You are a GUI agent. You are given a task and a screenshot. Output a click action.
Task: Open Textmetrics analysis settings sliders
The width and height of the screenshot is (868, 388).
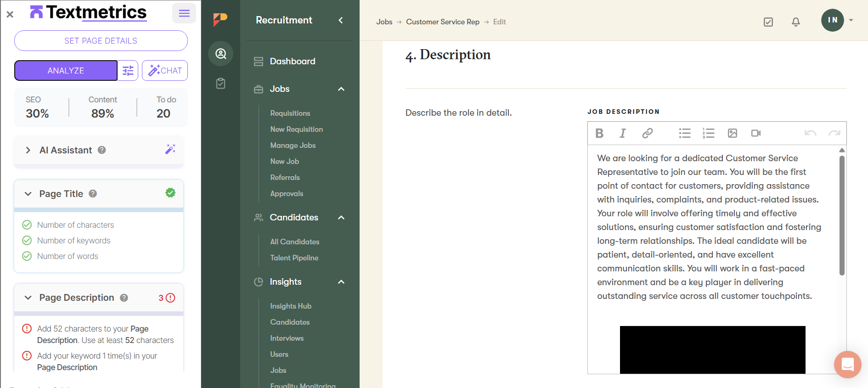tap(128, 71)
